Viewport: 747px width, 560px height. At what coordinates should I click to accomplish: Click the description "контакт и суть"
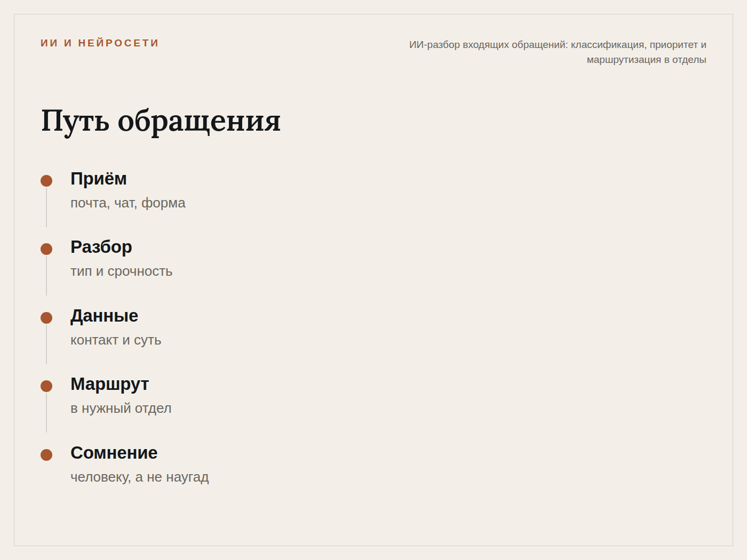tap(116, 340)
